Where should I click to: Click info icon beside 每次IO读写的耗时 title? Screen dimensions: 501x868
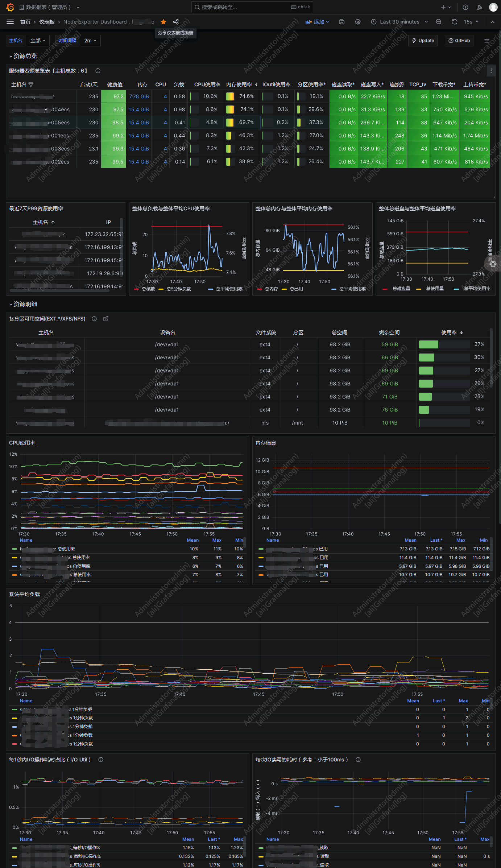(358, 760)
